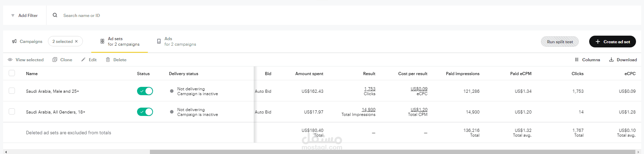Open ad set Saudi Arabia, All Genders, 18+

pyautogui.click(x=56, y=112)
